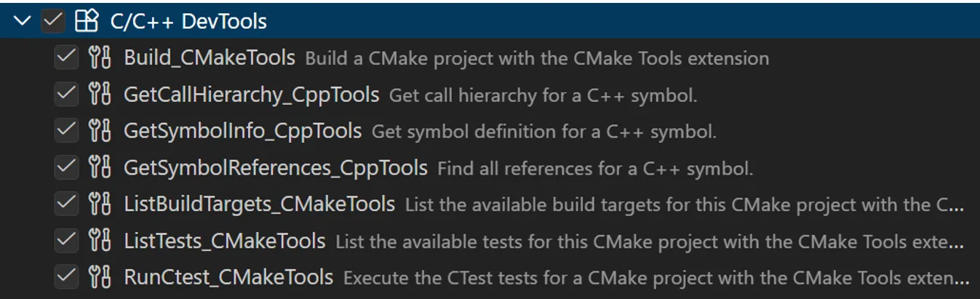Untick the GetSymbolReferences_CppTools checkbox
The height and width of the screenshot is (299, 980).
coord(66,167)
